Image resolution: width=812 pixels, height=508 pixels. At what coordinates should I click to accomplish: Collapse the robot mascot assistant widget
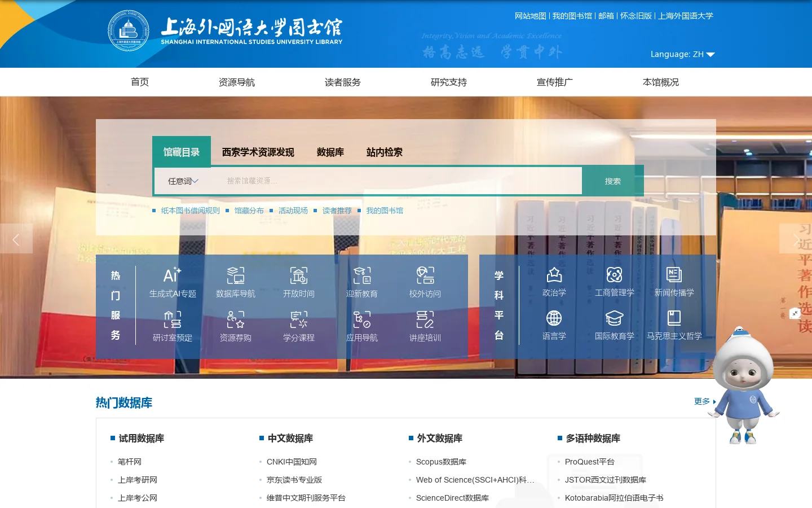[x=795, y=313]
